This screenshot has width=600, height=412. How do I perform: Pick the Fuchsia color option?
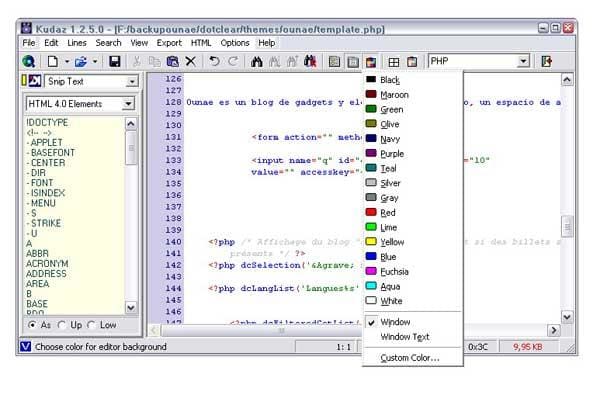pos(412,271)
